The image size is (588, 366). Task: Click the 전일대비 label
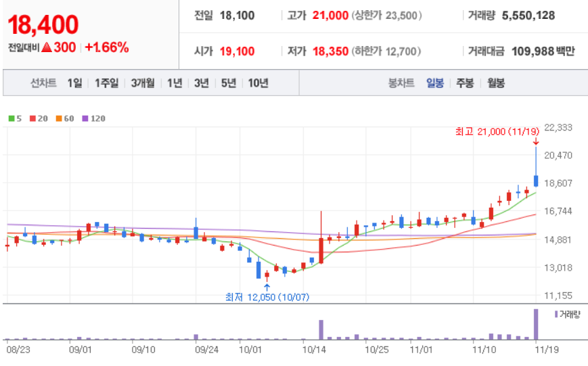pos(24,47)
